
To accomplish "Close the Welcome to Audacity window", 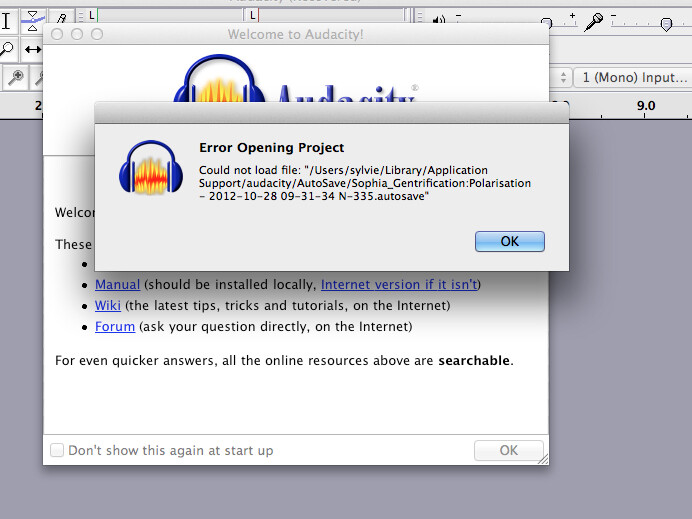I will pyautogui.click(x=57, y=34).
